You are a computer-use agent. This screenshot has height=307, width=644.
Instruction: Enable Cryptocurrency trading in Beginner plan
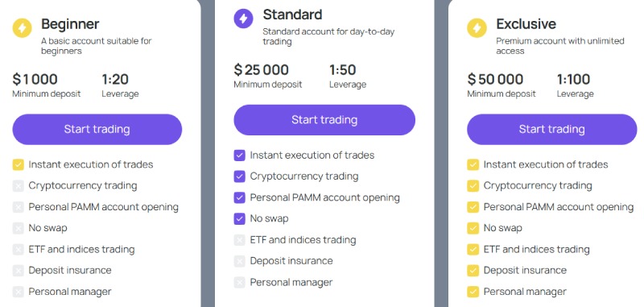click(x=18, y=186)
